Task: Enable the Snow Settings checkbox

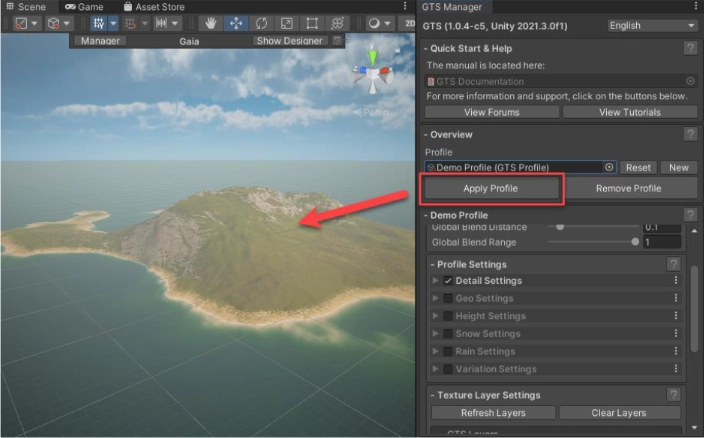Action: click(x=448, y=333)
